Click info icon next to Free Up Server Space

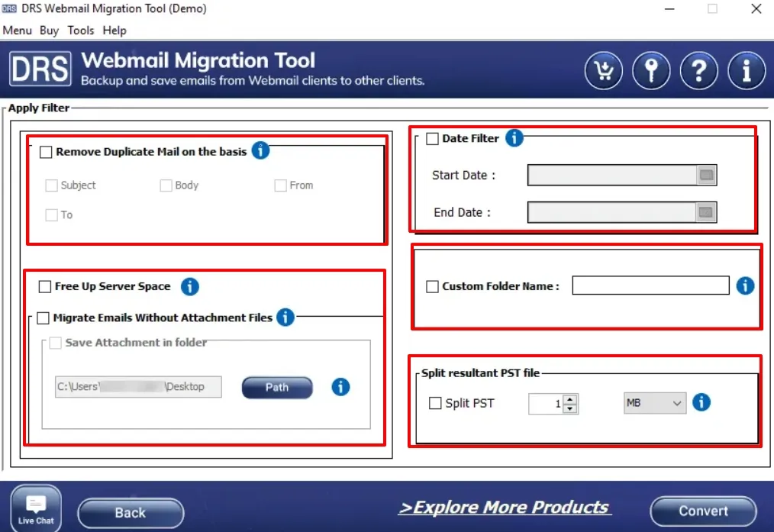click(189, 287)
